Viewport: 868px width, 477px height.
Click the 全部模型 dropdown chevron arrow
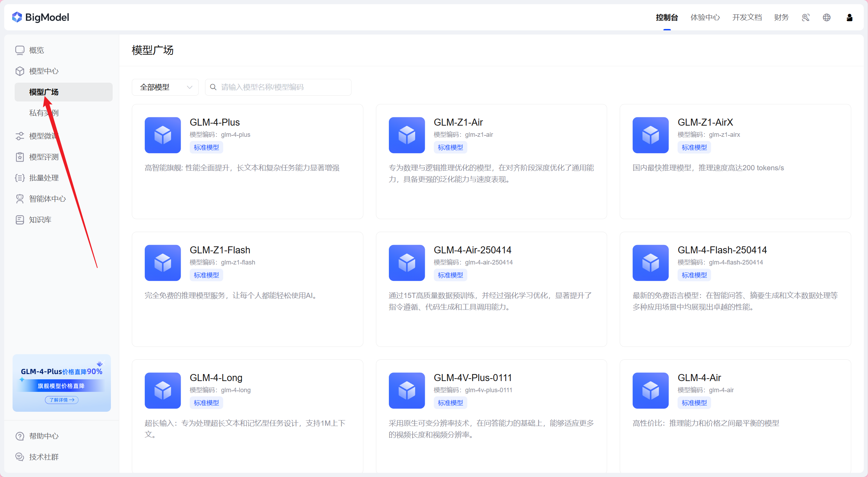coord(190,87)
